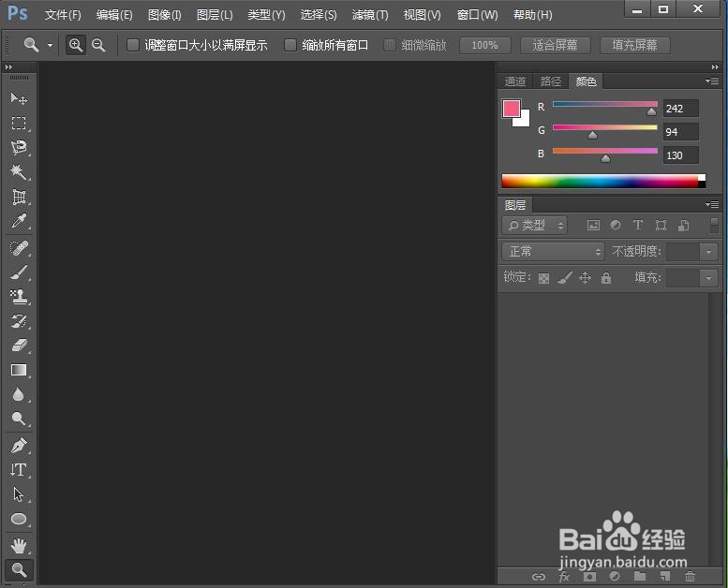Toggle the layer filtering switch
The height and width of the screenshot is (588, 728).
click(x=715, y=226)
